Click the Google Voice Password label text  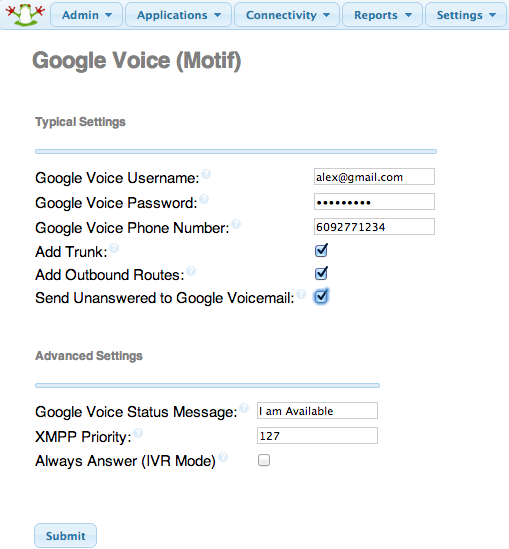point(116,203)
